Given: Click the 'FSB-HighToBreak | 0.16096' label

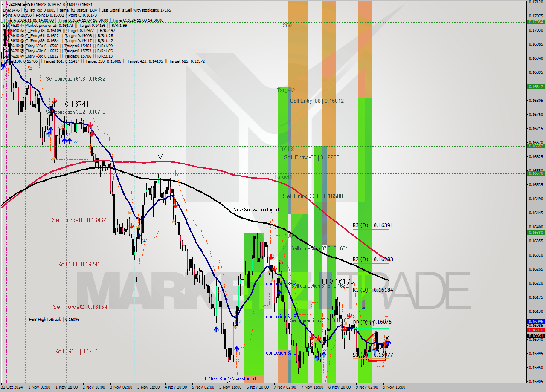Looking at the screenshot, I should 54,319.
